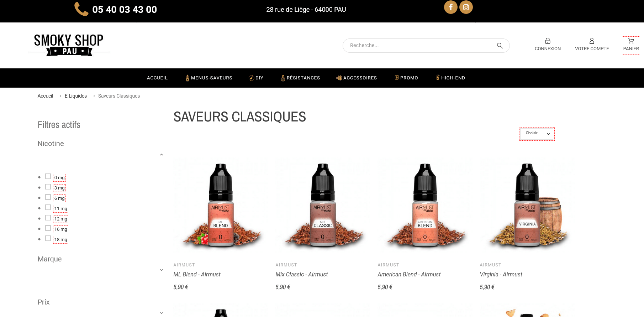Open the Instagram page icon
The height and width of the screenshot is (317, 644).
pyautogui.click(x=466, y=7)
